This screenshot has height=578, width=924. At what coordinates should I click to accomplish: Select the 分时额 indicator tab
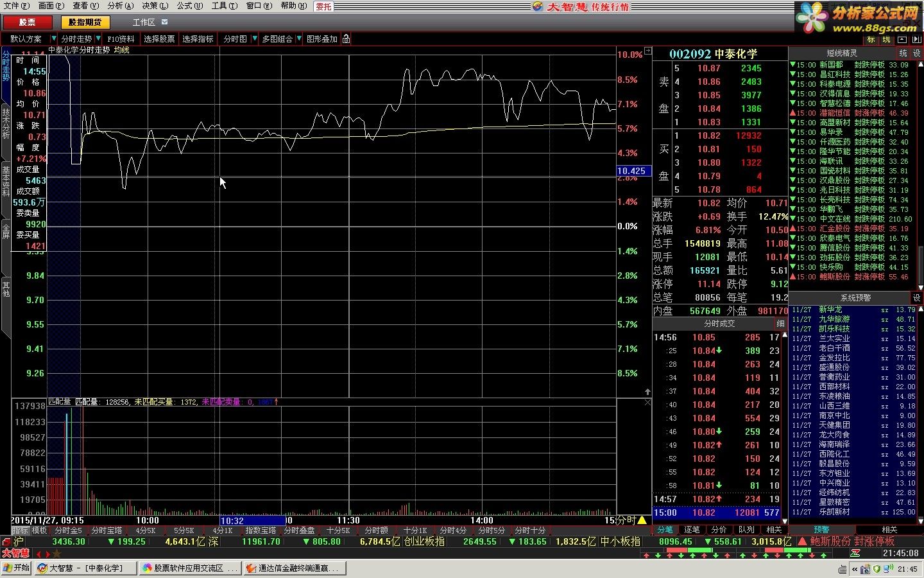376,530
